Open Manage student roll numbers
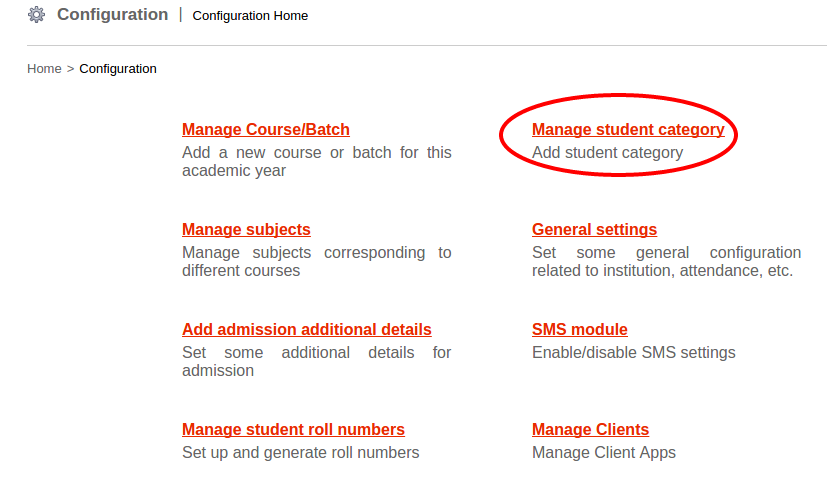 click(293, 430)
